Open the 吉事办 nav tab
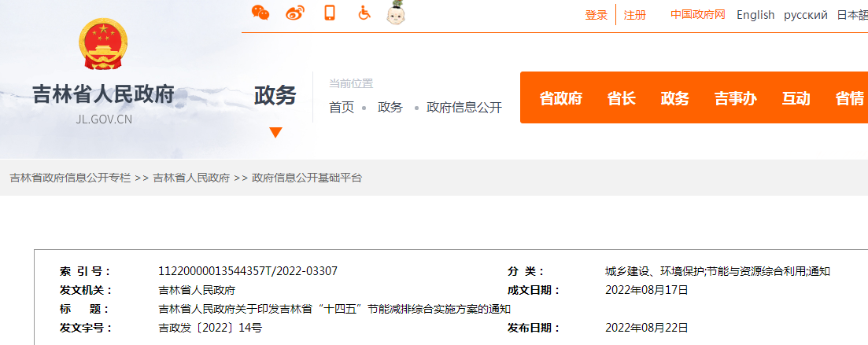Screen dimensions: 868x345 [x=735, y=98]
